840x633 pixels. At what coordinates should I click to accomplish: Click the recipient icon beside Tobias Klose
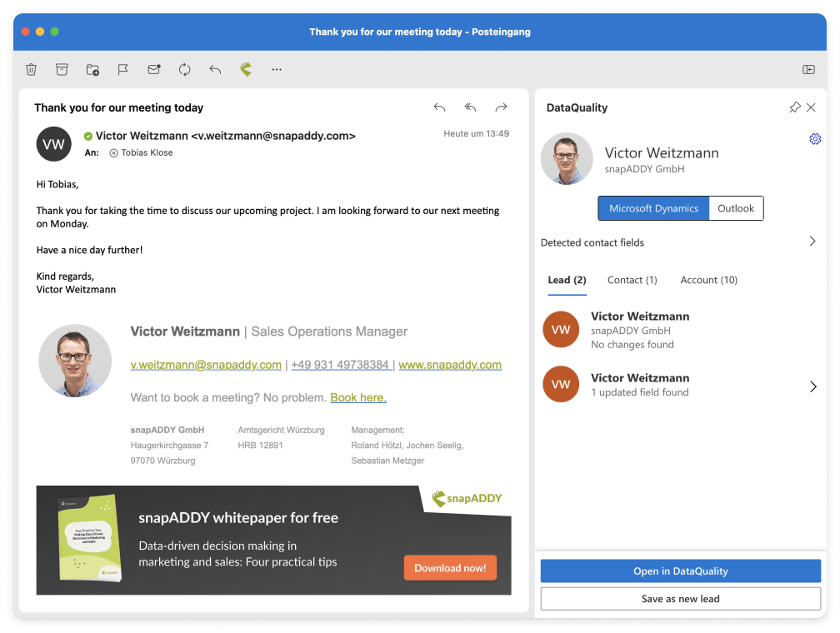pyautogui.click(x=113, y=153)
